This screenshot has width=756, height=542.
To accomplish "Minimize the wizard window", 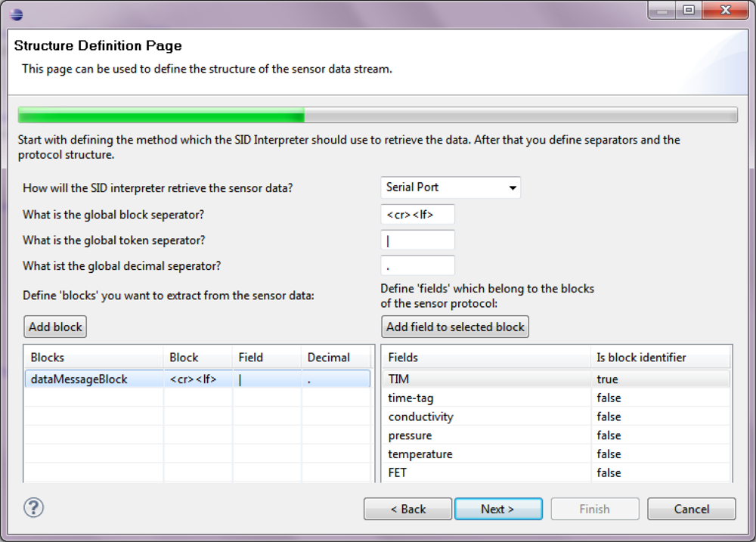I will 662,10.
